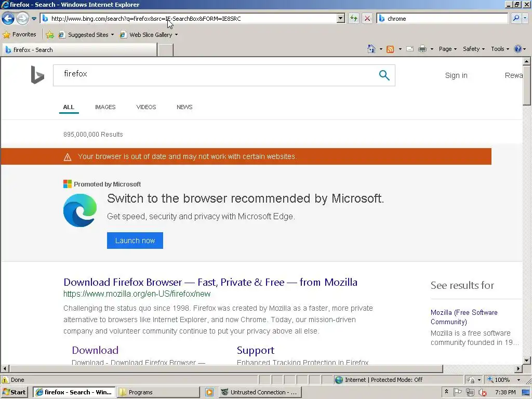
Task: Open the Favorites star button
Action: point(19,35)
